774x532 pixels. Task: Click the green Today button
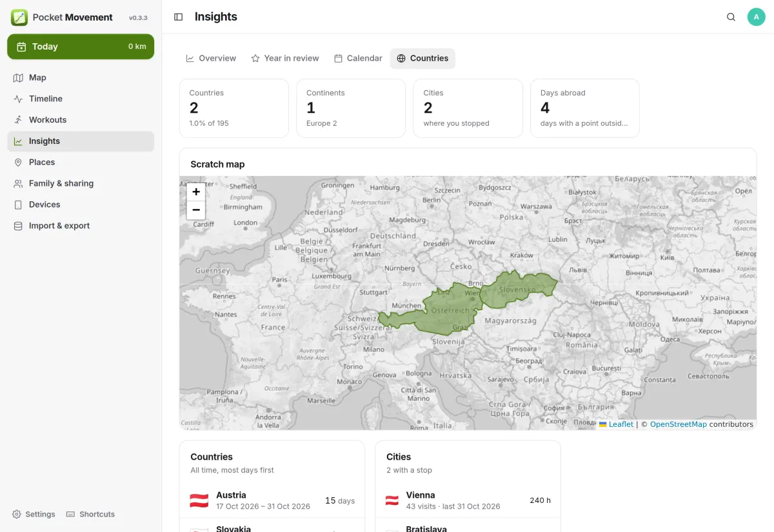[81, 46]
